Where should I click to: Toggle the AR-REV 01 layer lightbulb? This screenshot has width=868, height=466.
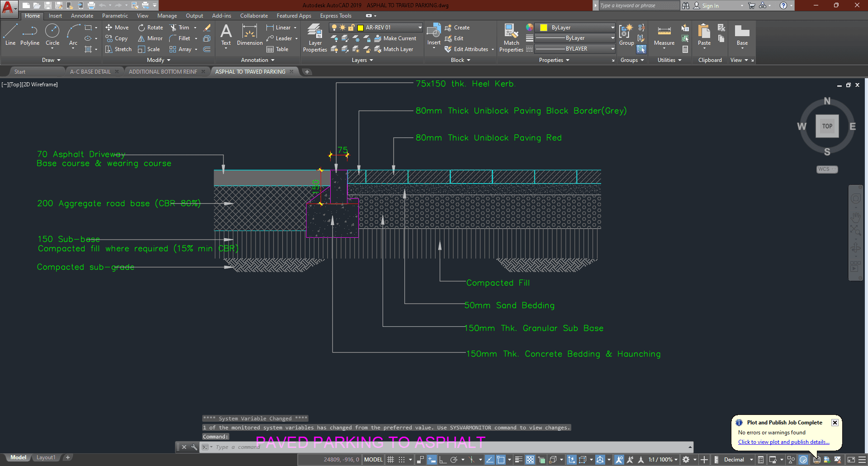click(334, 28)
